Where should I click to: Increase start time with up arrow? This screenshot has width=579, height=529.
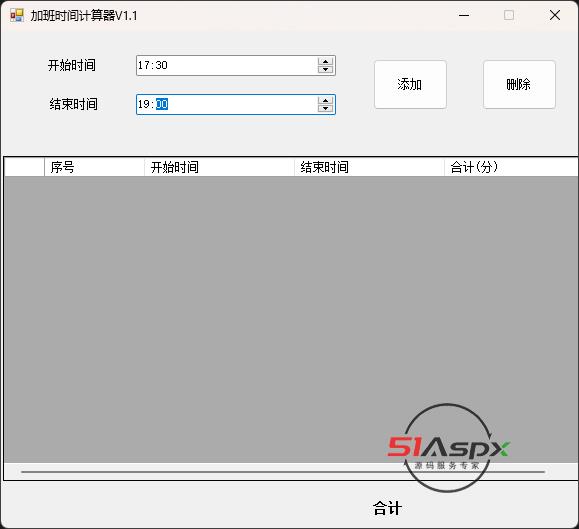[325, 62]
